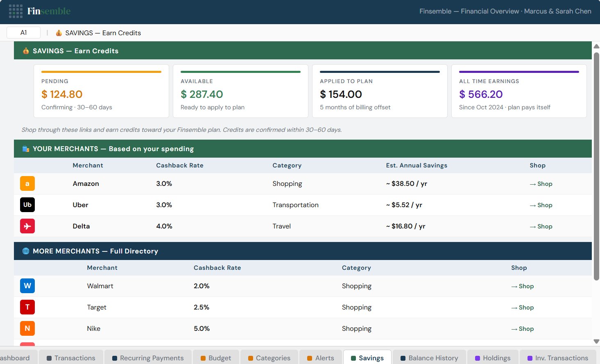The height and width of the screenshot is (364, 600).
Task: Select the Nike merchant icon
Action: coord(27,328)
